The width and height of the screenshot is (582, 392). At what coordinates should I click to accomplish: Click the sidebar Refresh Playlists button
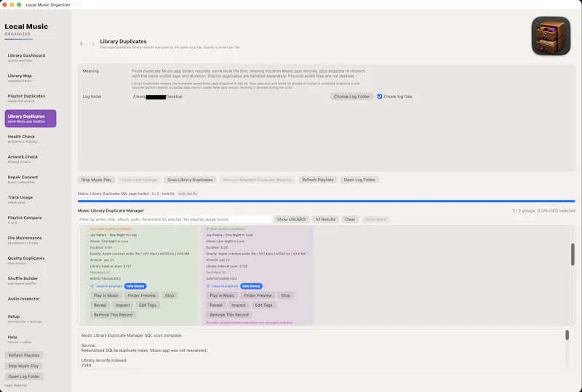tap(24, 355)
